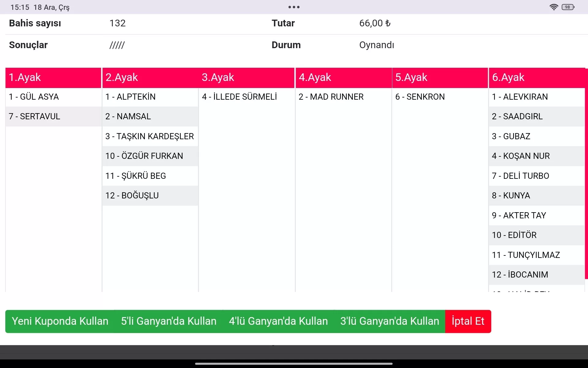The width and height of the screenshot is (588, 368).
Task: Select the 4.Ayak column header
Action: click(344, 78)
